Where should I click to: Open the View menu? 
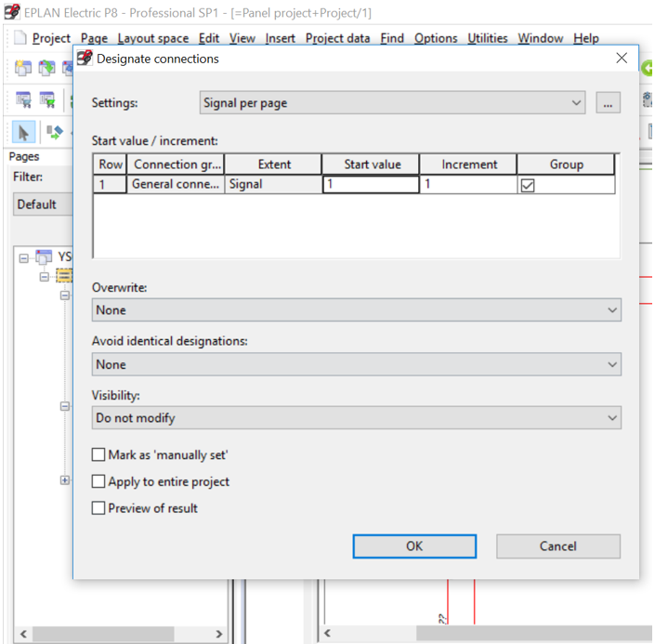pos(242,38)
